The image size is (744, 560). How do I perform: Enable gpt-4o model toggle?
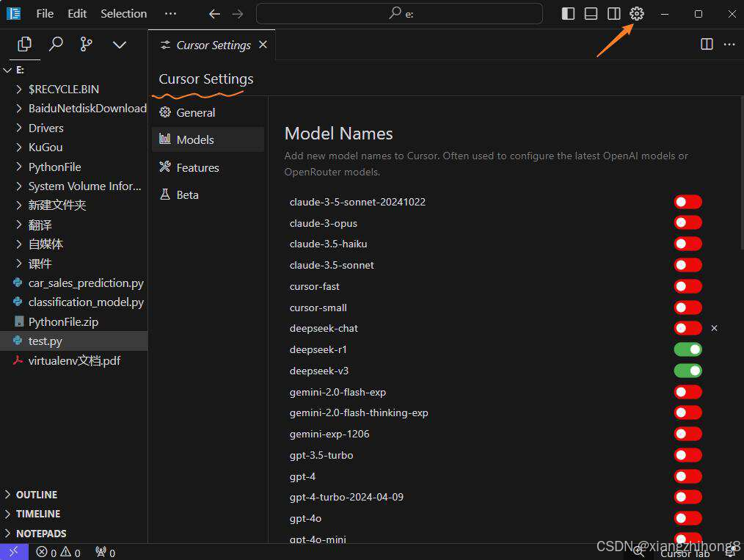[688, 518]
